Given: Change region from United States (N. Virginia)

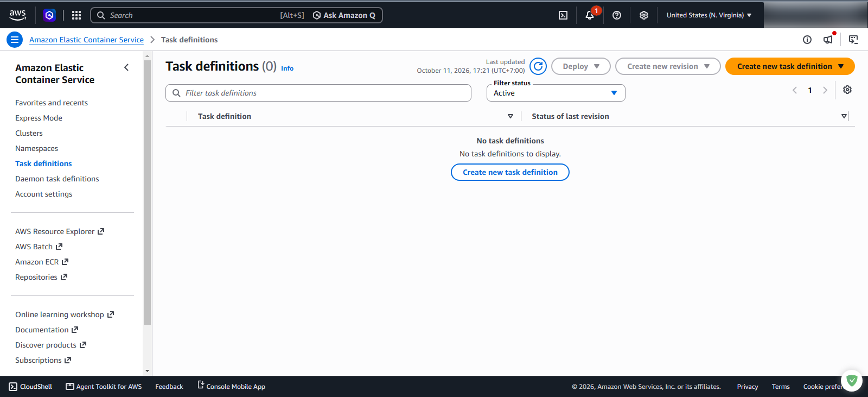Looking at the screenshot, I should point(709,15).
